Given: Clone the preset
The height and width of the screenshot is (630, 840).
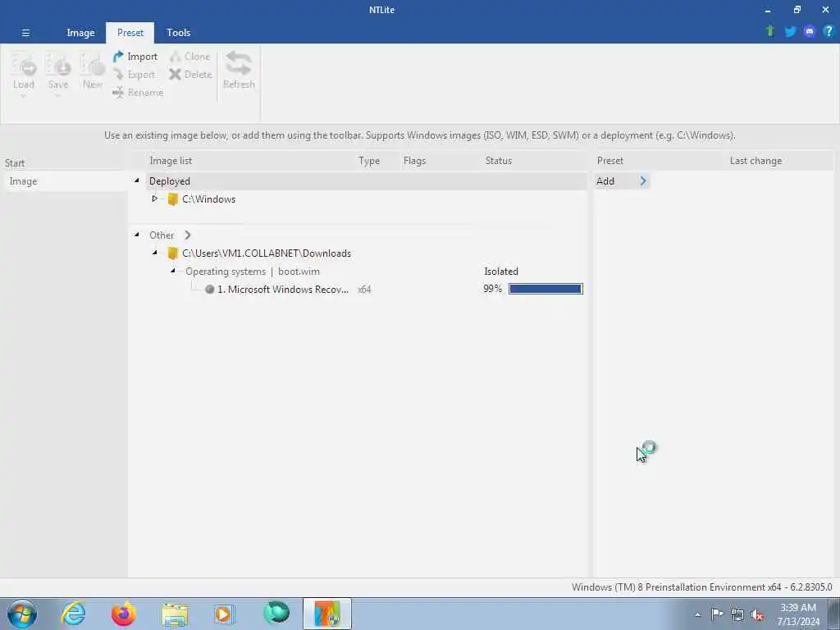Looking at the screenshot, I should (x=190, y=57).
